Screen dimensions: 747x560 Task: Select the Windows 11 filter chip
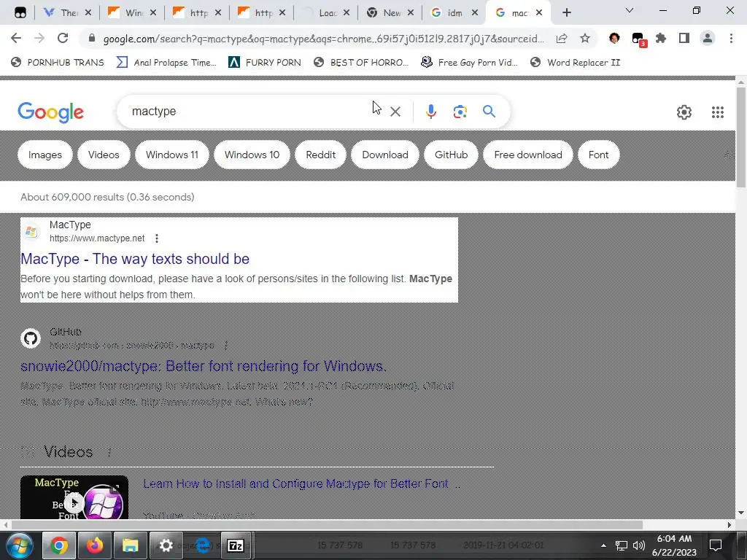click(172, 155)
